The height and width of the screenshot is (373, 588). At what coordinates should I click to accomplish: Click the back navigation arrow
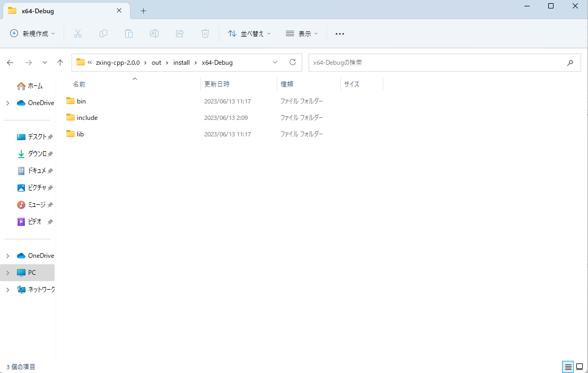(10, 62)
